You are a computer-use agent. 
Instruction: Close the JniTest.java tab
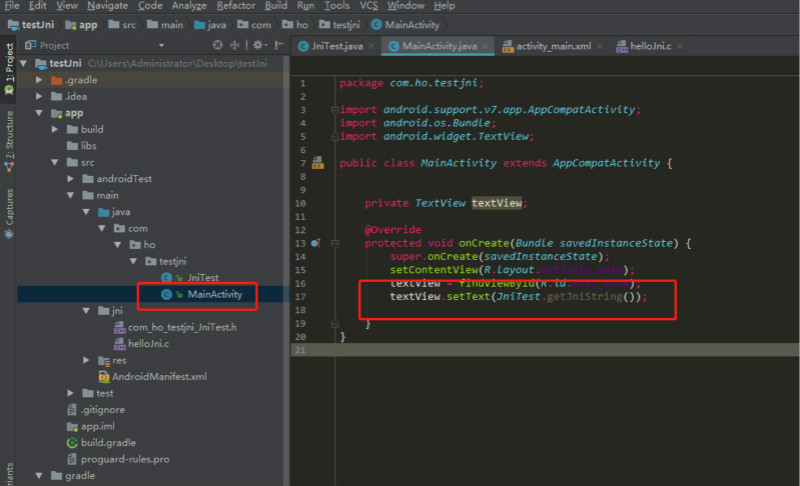coord(371,46)
